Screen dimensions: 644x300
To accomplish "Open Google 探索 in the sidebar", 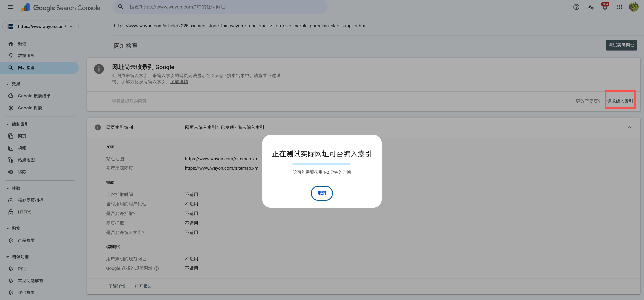I will (x=11, y=108).
